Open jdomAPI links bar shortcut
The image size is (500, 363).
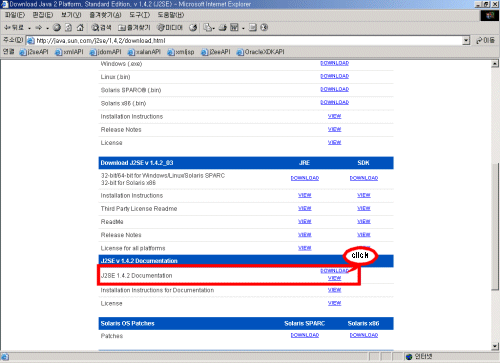point(106,52)
